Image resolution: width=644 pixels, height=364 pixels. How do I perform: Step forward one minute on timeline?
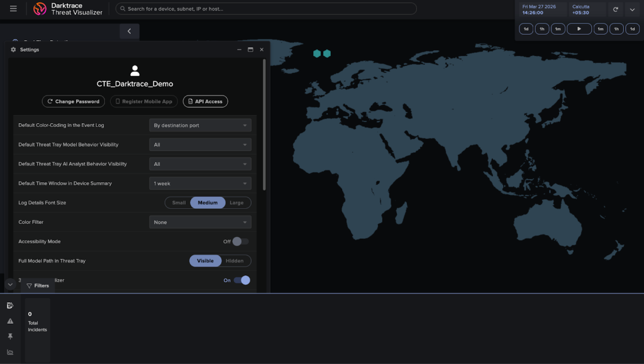[601, 29]
